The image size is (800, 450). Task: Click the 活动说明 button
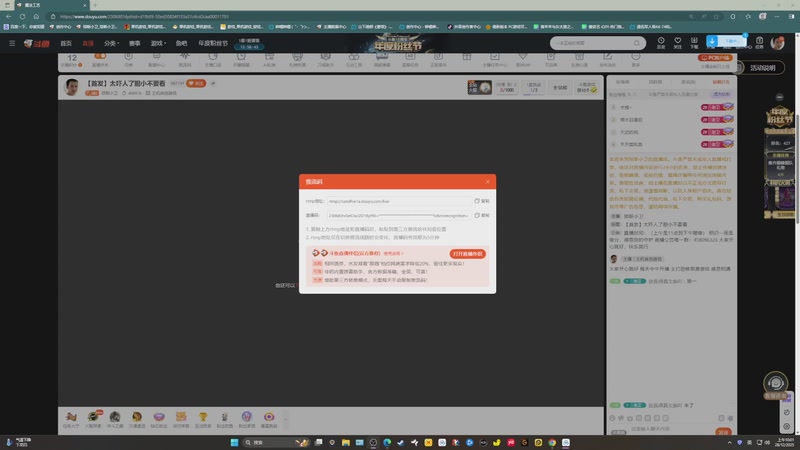[x=762, y=68]
